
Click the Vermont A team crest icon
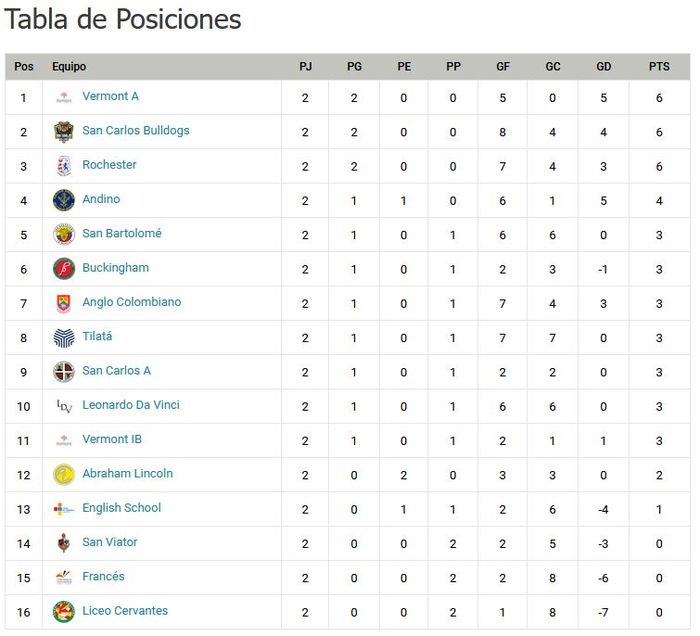[x=64, y=97]
